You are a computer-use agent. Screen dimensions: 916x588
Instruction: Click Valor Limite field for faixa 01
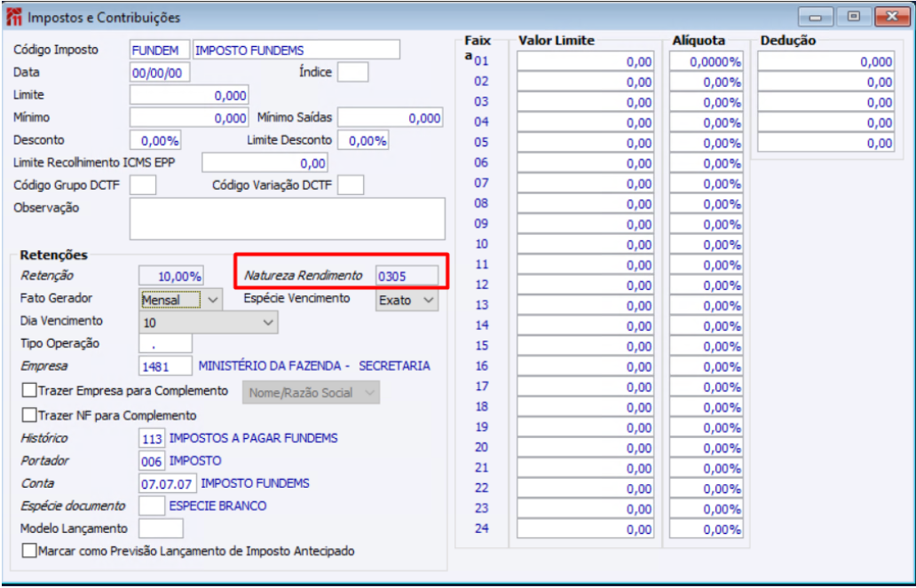[585, 61]
